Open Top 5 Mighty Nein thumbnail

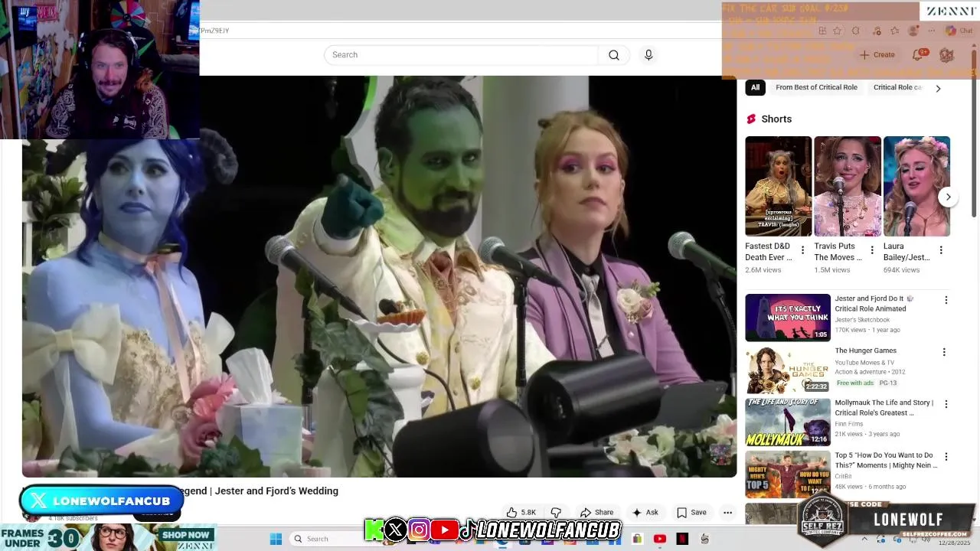pyautogui.click(x=788, y=474)
